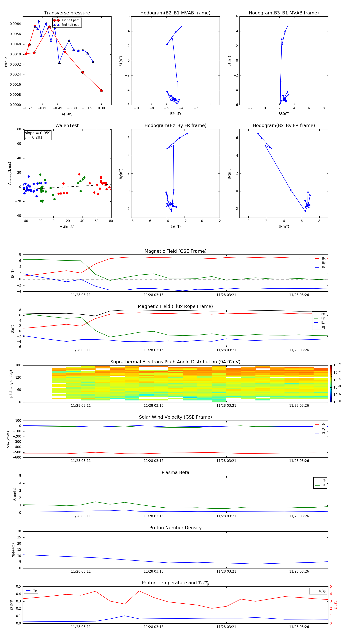The image size is (351, 644).
Task: Click the 'WalenTest' plot title
Action: pos(67,125)
